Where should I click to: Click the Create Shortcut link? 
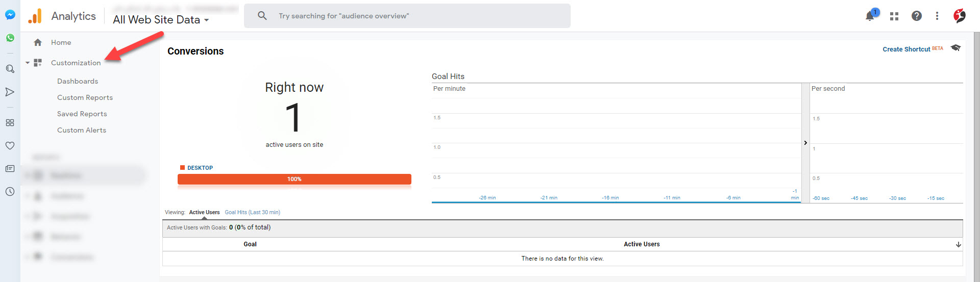(906, 49)
